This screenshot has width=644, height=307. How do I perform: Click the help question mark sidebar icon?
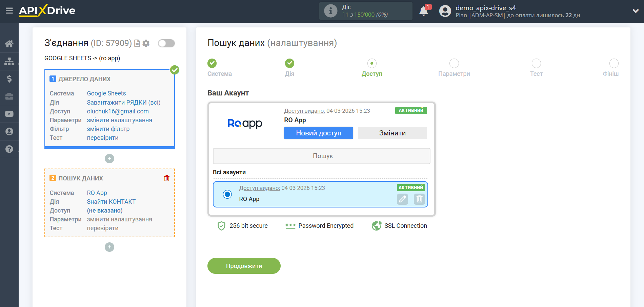tap(9, 149)
